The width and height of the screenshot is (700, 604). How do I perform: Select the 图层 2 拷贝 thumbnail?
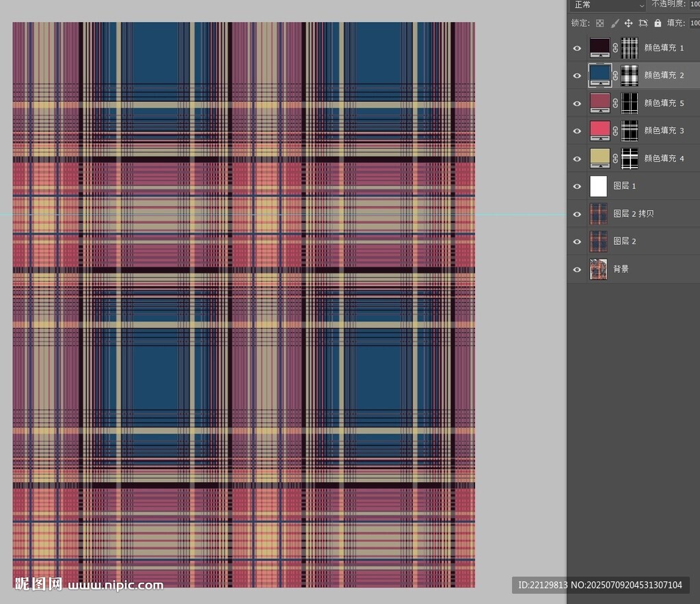pos(598,214)
